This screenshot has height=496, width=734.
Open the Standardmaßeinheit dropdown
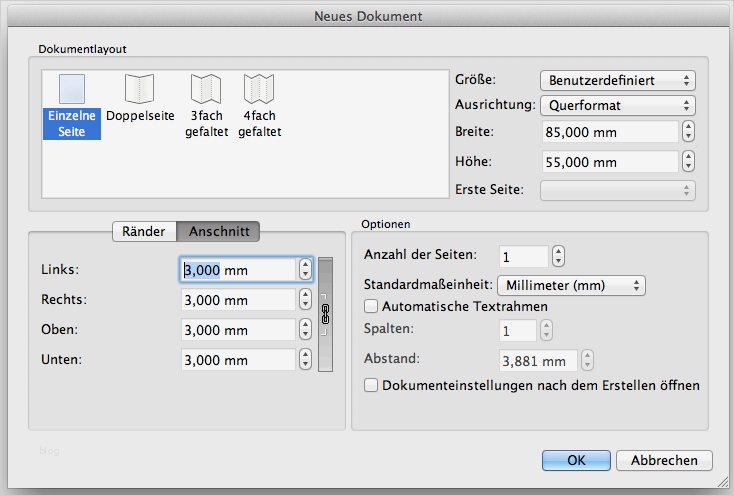click(571, 285)
